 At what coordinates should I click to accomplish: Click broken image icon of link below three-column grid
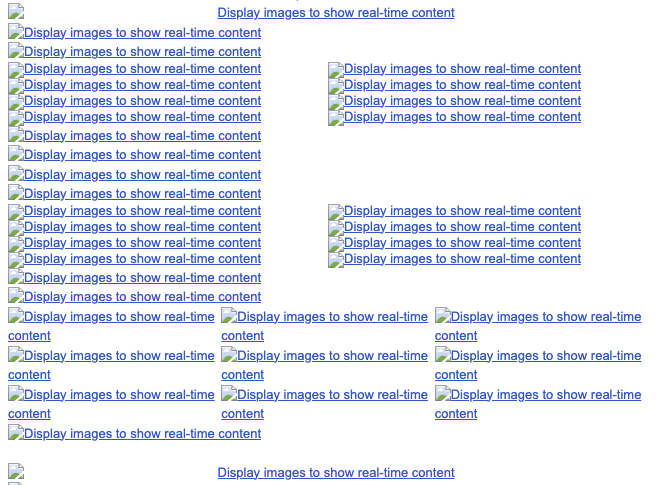point(16,434)
